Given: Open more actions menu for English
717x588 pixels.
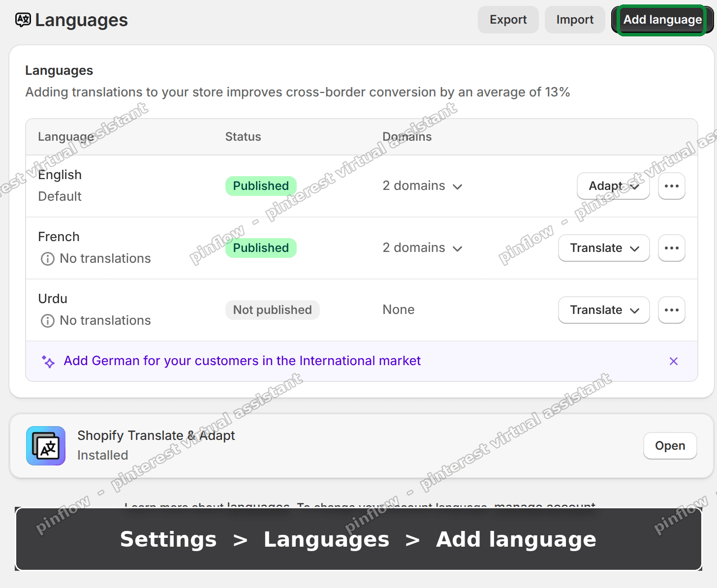Looking at the screenshot, I should point(671,186).
